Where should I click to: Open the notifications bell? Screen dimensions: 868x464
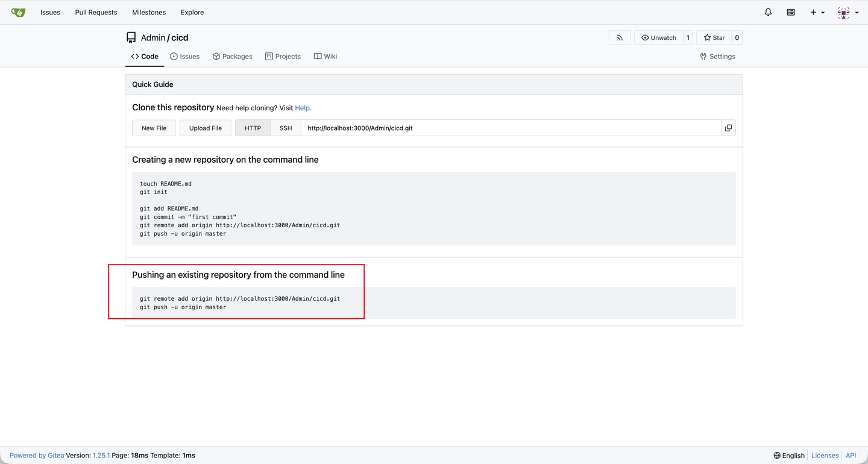point(768,12)
